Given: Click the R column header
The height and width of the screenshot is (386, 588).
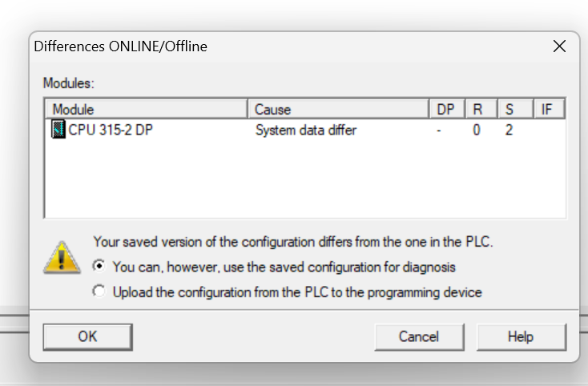Looking at the screenshot, I should click(481, 109).
